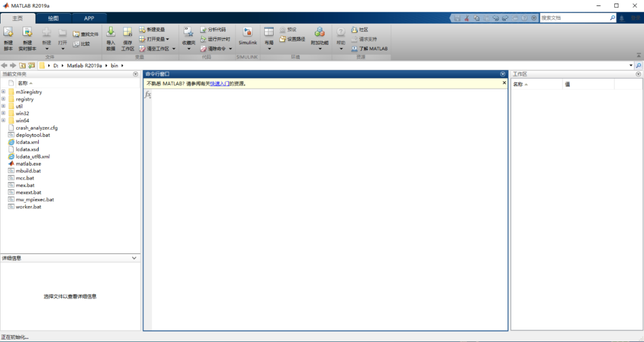The width and height of the screenshot is (644, 342).
Task: Select worker.bat file
Action: [29, 207]
